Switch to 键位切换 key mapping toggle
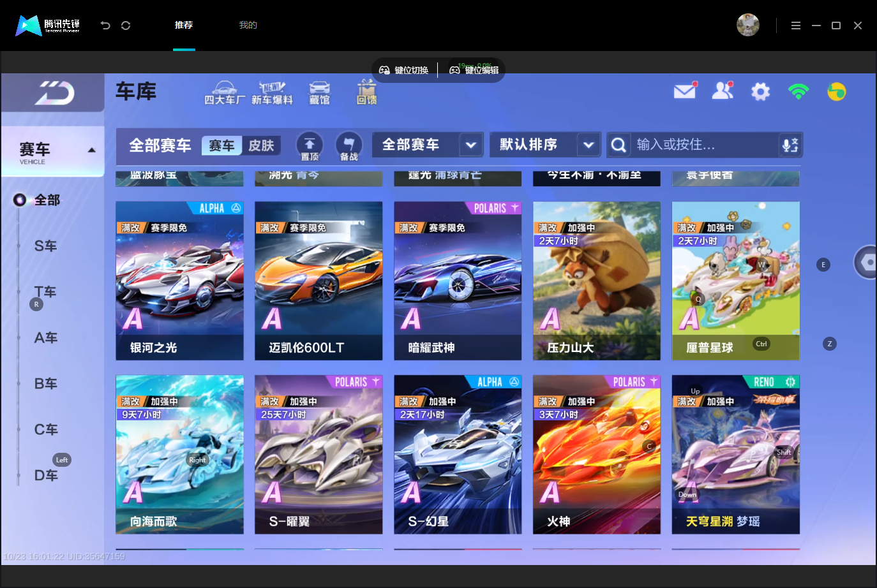 (404, 70)
